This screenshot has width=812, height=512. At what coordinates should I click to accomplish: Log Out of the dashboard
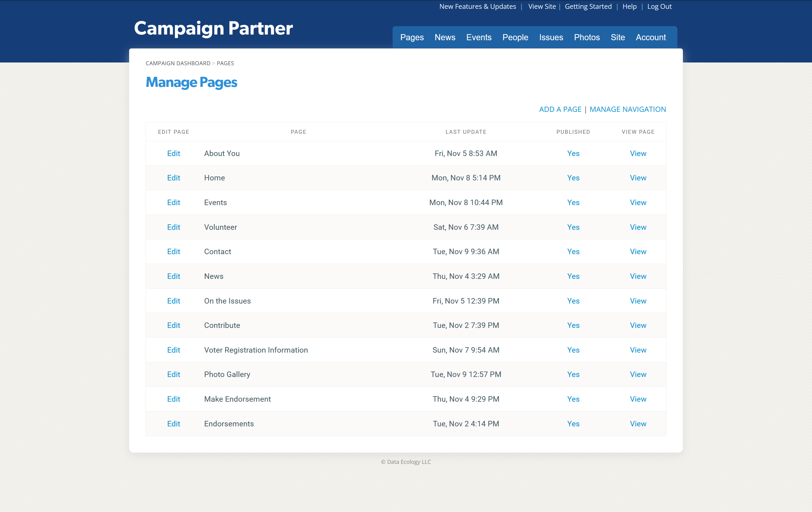(x=659, y=6)
